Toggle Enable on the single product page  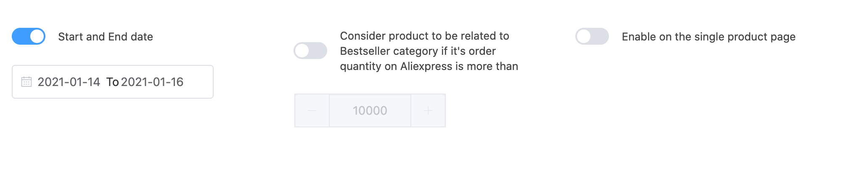[x=592, y=36]
